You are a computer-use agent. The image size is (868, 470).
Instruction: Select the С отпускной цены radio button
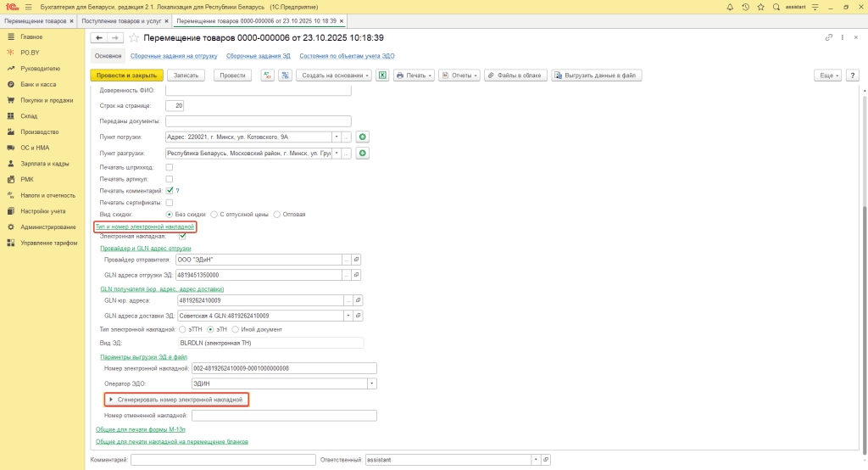pos(214,215)
